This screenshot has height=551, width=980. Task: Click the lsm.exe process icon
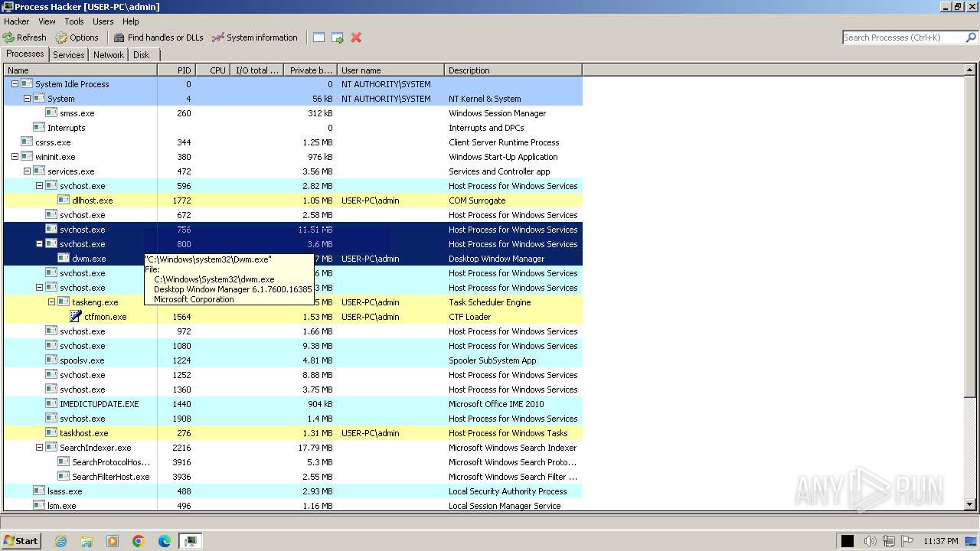(39, 506)
